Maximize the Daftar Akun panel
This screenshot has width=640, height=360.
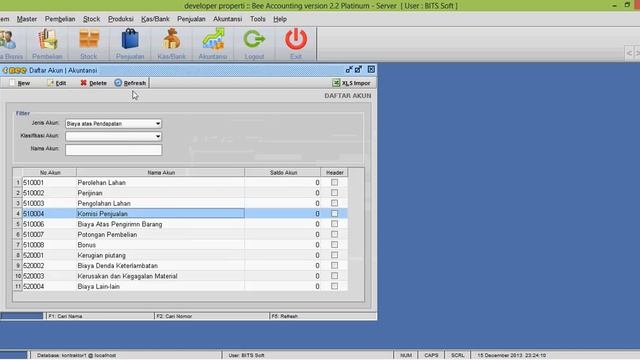(358, 69)
